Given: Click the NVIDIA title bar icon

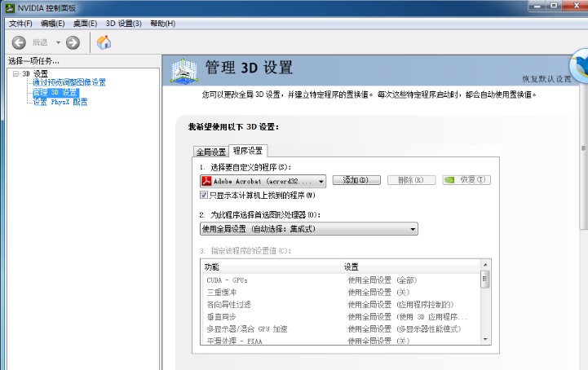Looking at the screenshot, I should 10,8.
